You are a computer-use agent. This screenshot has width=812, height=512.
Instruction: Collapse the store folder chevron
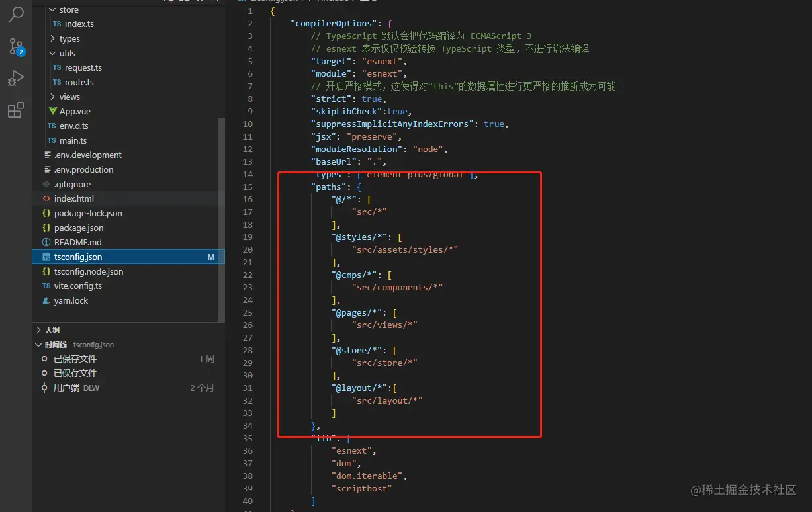(53, 9)
